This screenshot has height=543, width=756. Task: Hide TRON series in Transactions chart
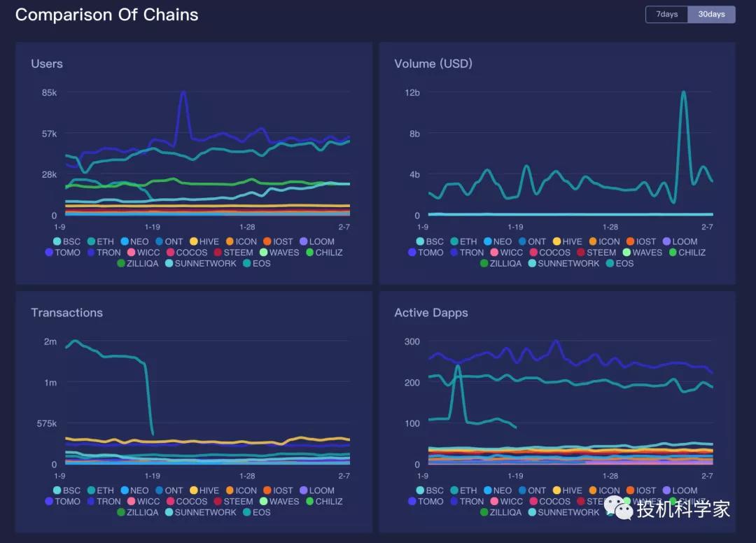pyautogui.click(x=102, y=502)
